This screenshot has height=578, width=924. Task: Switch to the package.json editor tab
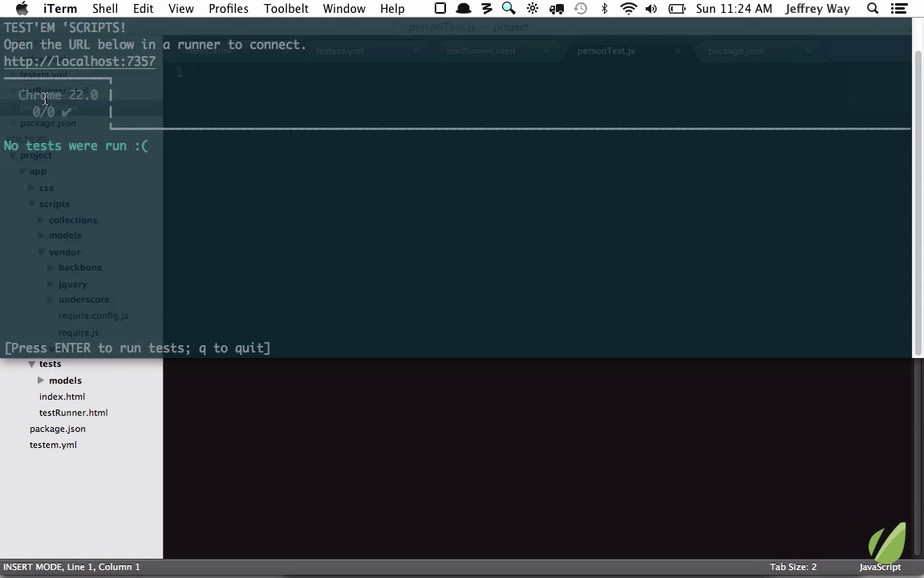point(736,51)
